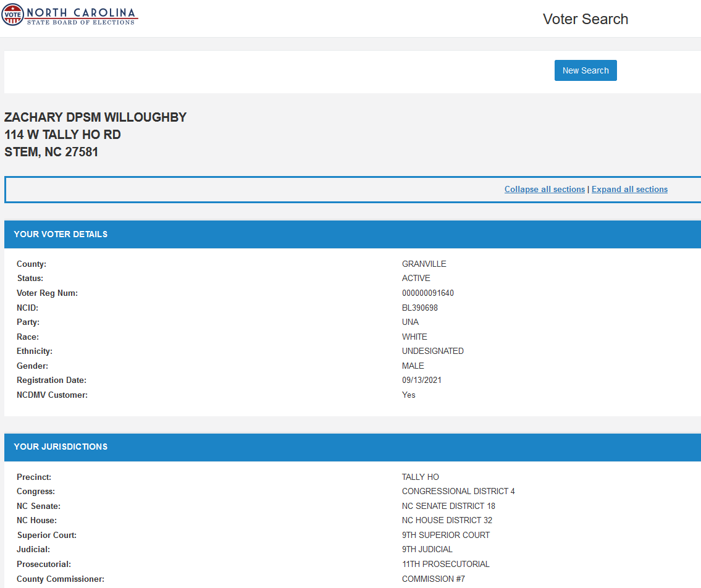Click the NCID value BL390698
Viewport: 701px width, 588px height.
(419, 308)
